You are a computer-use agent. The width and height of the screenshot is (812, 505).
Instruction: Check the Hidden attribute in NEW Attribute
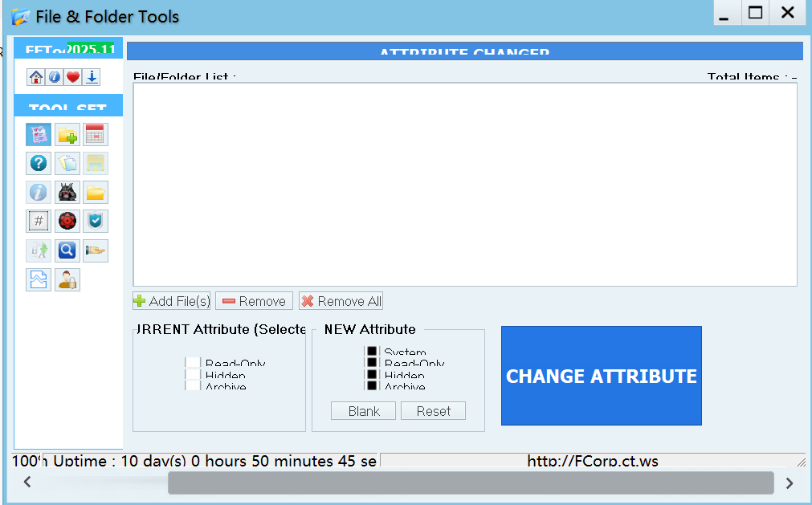click(x=371, y=374)
